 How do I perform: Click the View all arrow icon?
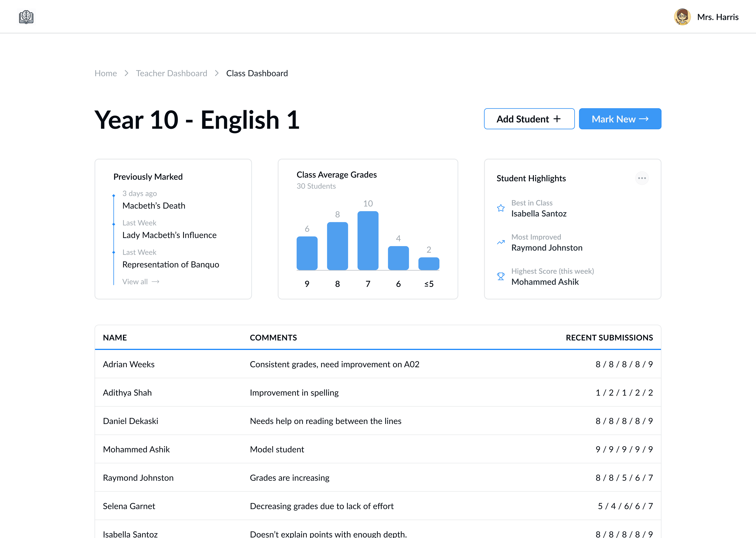point(156,281)
